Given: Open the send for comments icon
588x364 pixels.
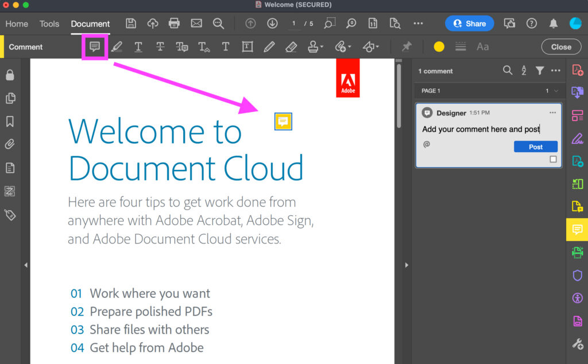Looking at the screenshot, I should (509, 23).
